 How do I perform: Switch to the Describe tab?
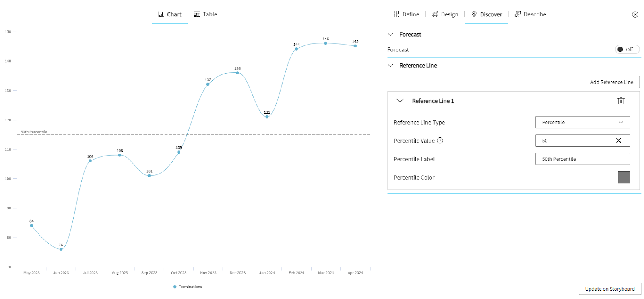[530, 14]
